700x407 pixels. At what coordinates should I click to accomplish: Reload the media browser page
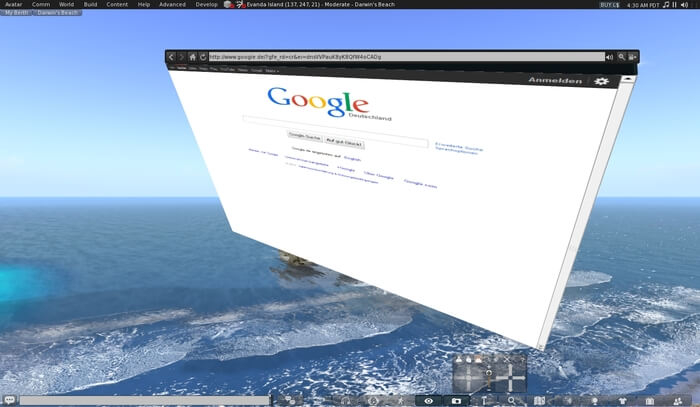pyautogui.click(x=203, y=57)
